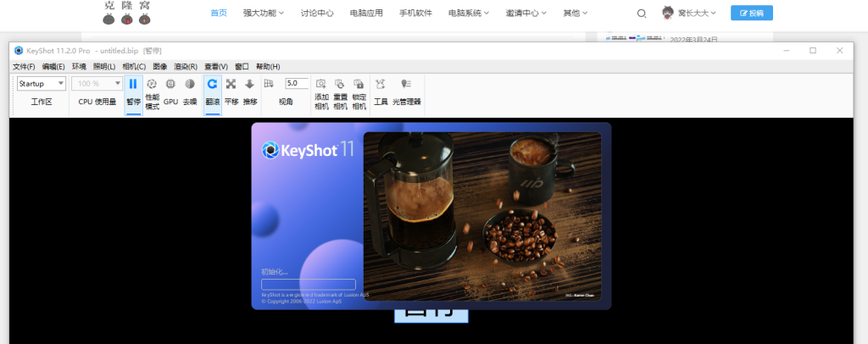
Task: Open the 手机软件 website link
Action: coord(415,13)
